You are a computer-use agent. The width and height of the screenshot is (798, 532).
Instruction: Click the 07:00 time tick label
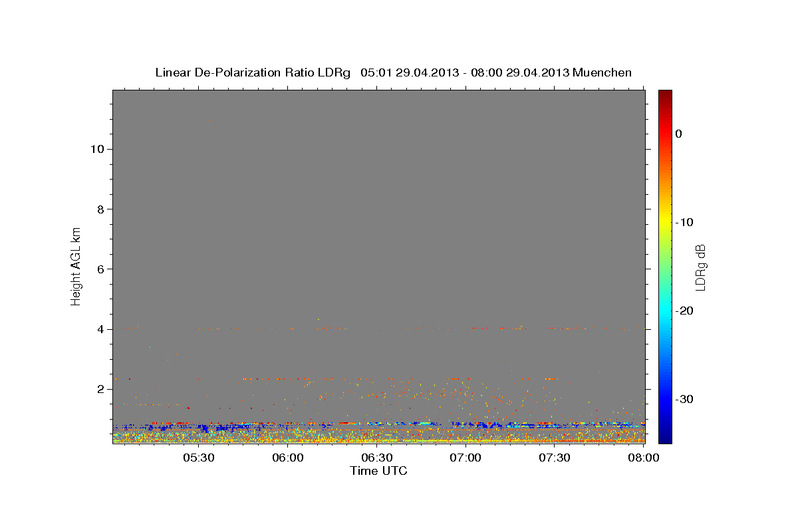point(466,458)
